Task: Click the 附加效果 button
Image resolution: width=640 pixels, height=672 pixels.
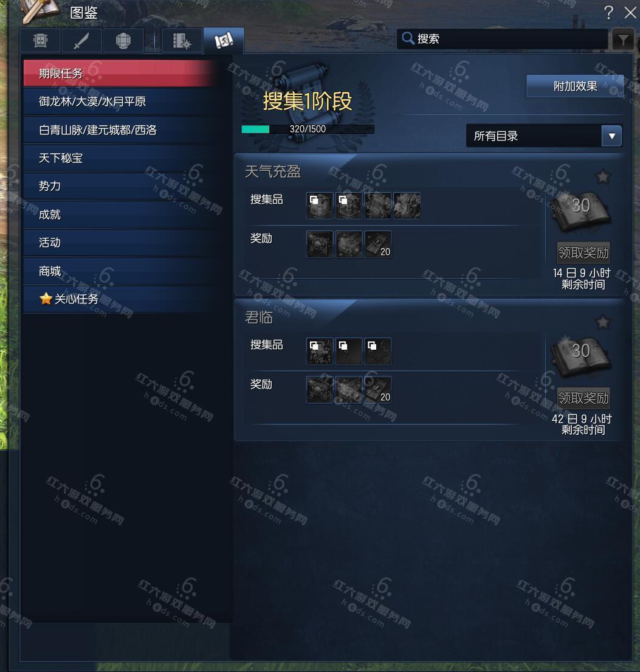Action: tap(575, 86)
